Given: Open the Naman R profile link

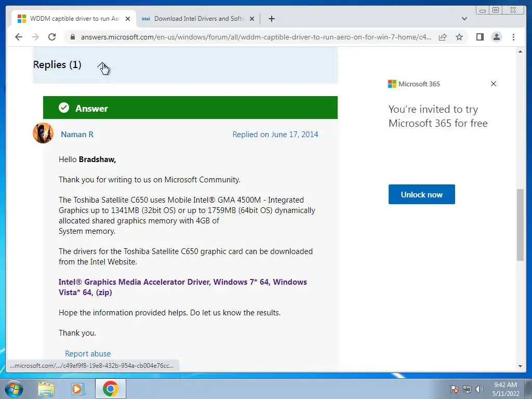Looking at the screenshot, I should pyautogui.click(x=77, y=135).
